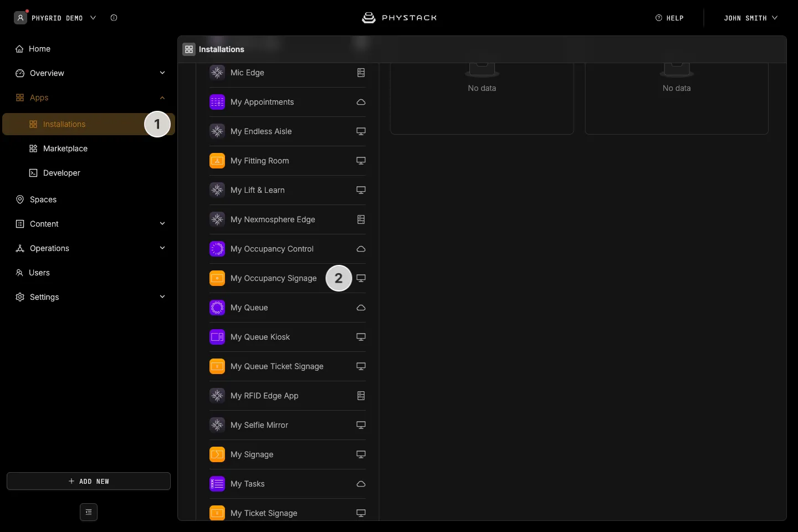The height and width of the screenshot is (532, 798).
Task: Click the Help link in header
Action: 669,18
